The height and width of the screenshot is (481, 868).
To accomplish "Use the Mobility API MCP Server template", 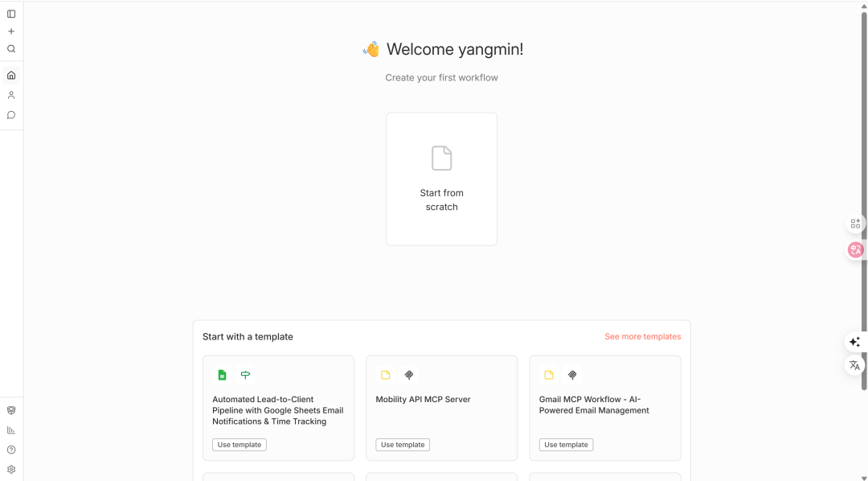I will pos(403,445).
